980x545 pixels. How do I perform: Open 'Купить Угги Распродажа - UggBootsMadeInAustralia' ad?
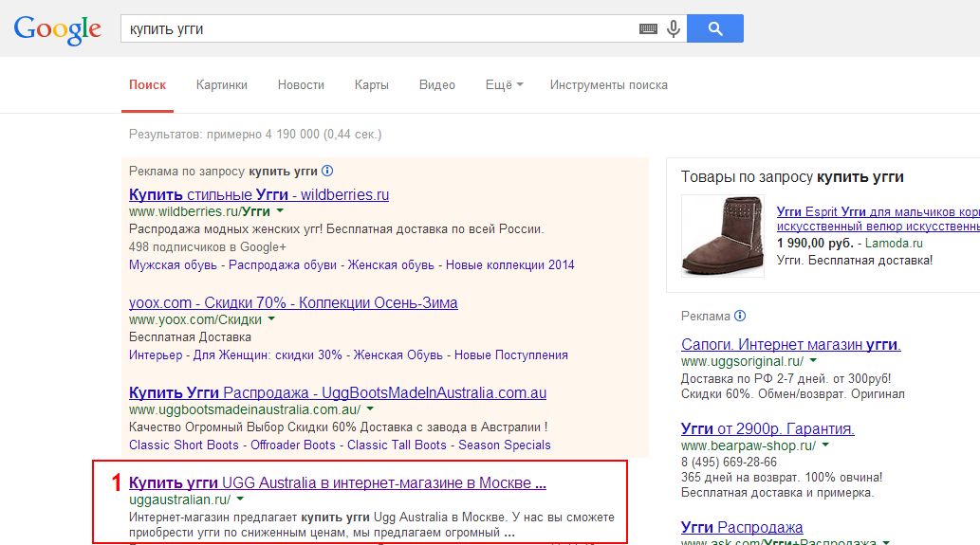[x=338, y=392]
